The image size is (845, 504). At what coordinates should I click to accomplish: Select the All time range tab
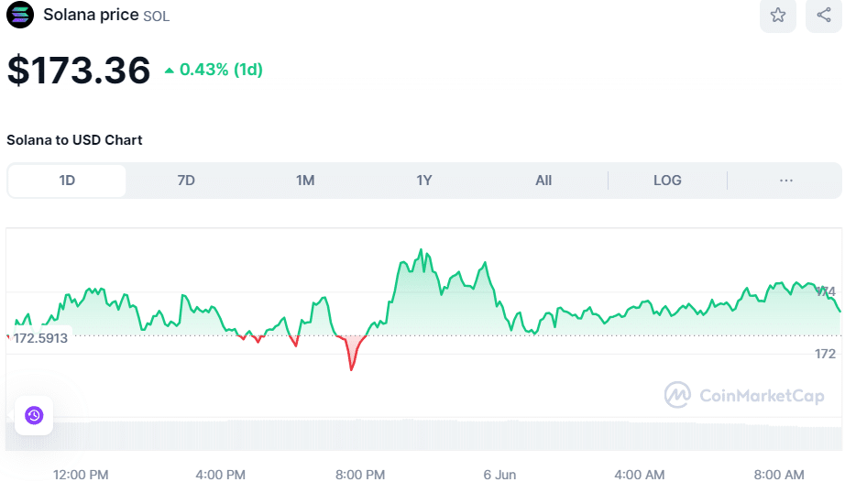(543, 181)
